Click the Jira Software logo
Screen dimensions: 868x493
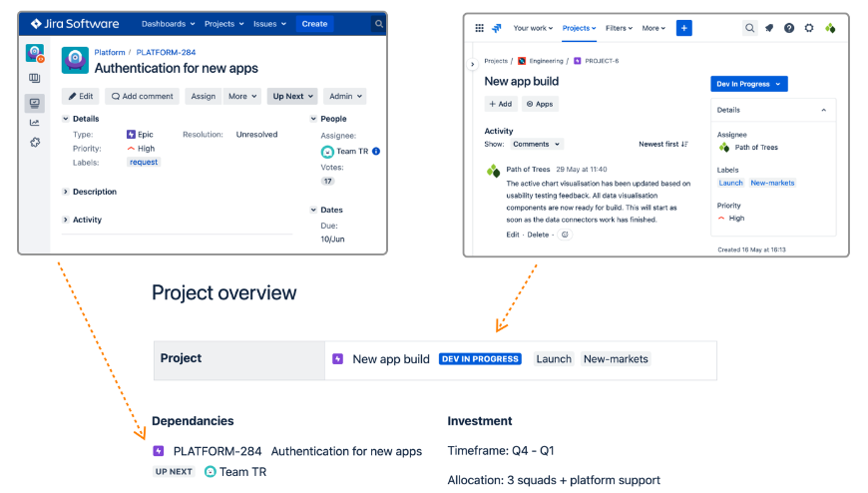tap(74, 24)
